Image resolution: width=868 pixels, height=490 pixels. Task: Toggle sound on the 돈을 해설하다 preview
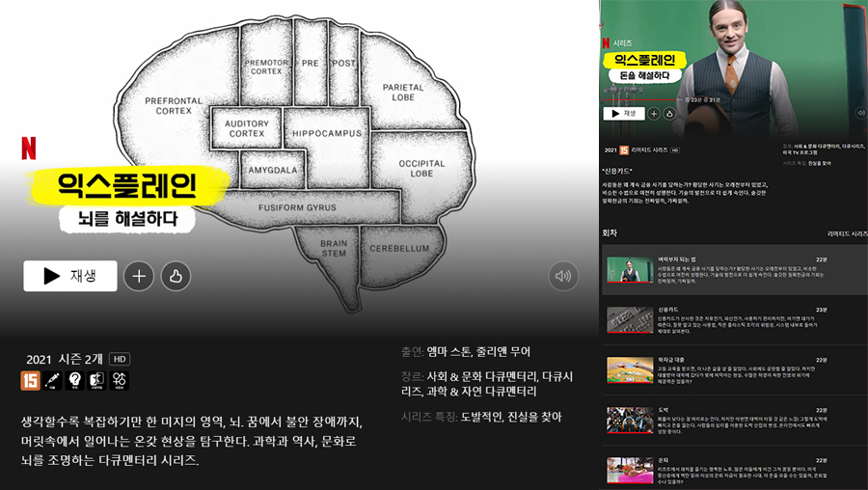coord(861,113)
